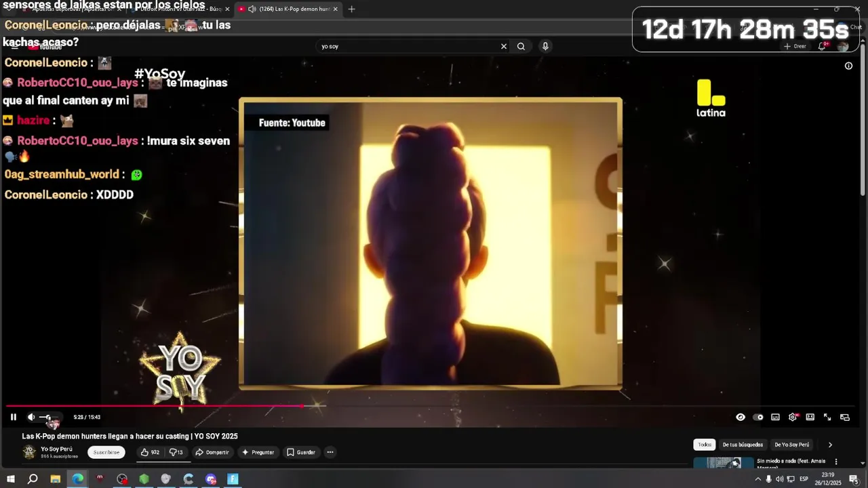Select the De tus búsquedas filter chip
This screenshot has height=488, width=868.
743,445
